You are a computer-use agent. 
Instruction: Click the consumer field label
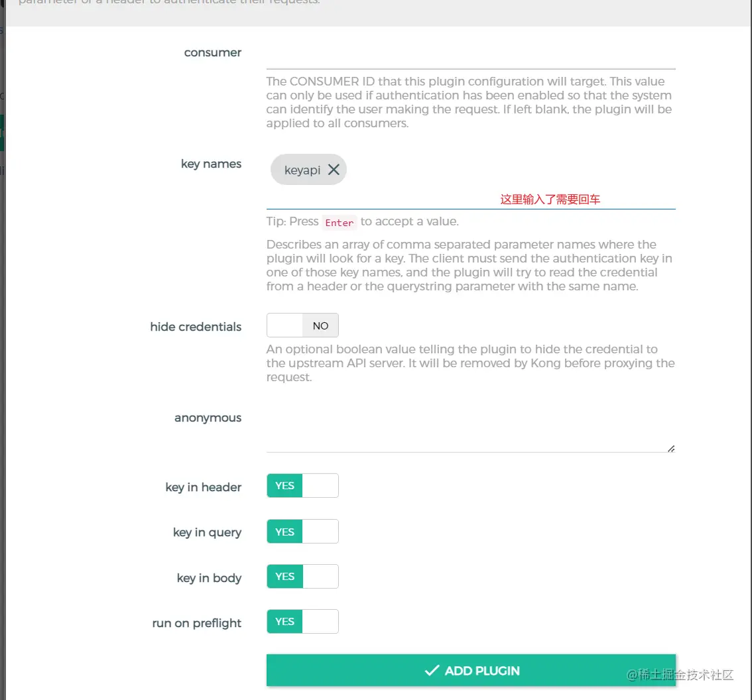click(x=213, y=52)
